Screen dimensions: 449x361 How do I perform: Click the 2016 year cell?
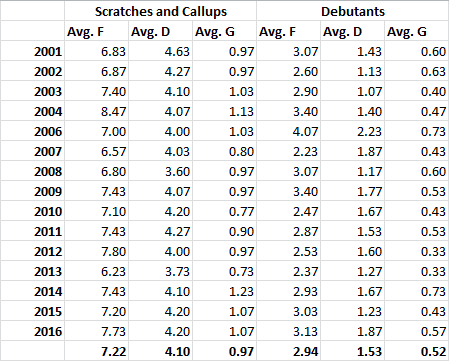[32, 331]
